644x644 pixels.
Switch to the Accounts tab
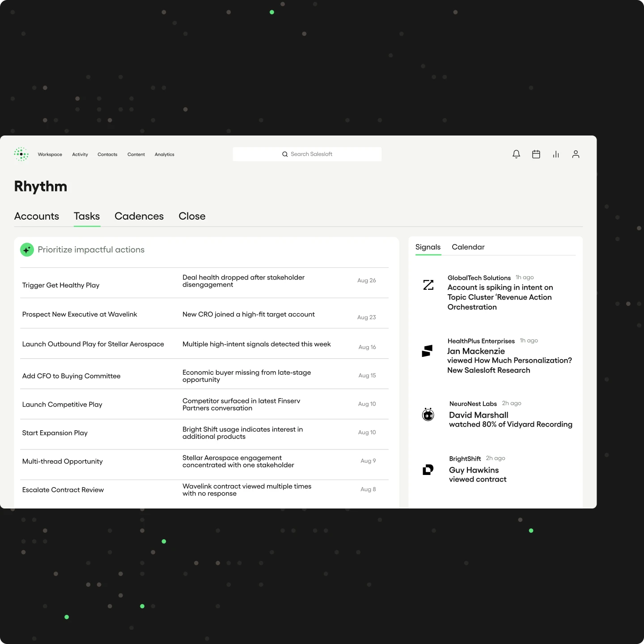37,216
